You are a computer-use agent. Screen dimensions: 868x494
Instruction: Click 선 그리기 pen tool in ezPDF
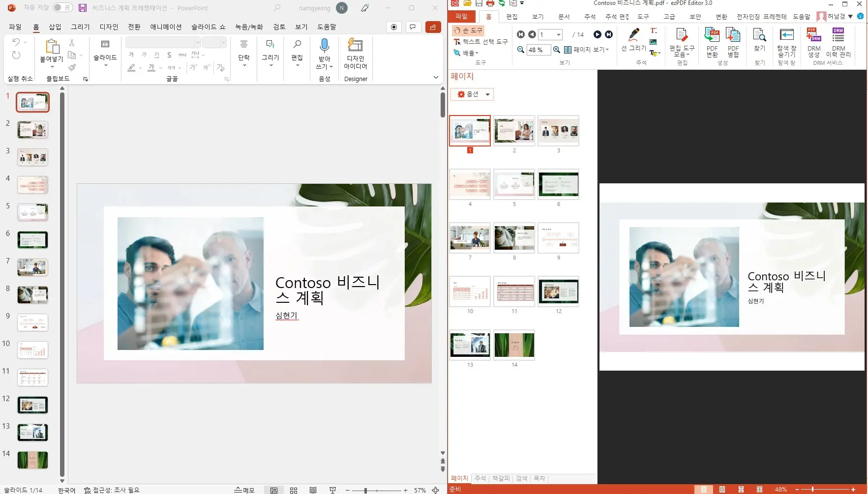click(634, 40)
